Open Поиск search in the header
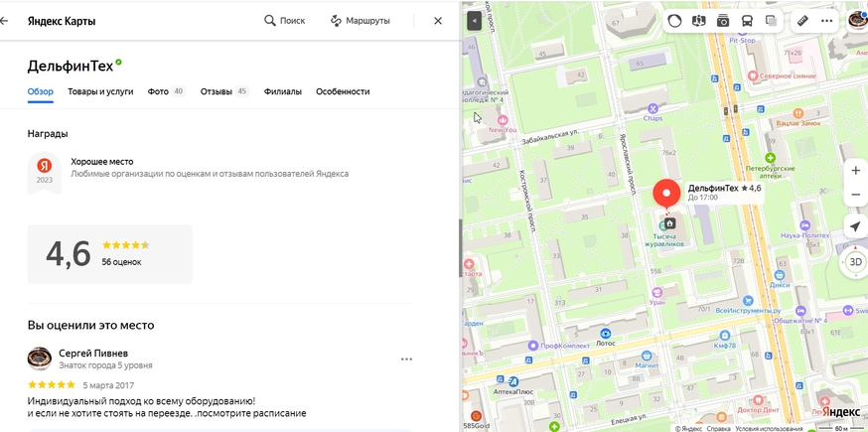 (285, 21)
